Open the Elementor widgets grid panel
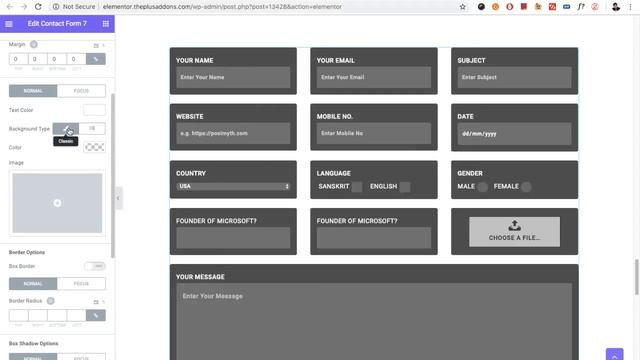 (x=106, y=24)
